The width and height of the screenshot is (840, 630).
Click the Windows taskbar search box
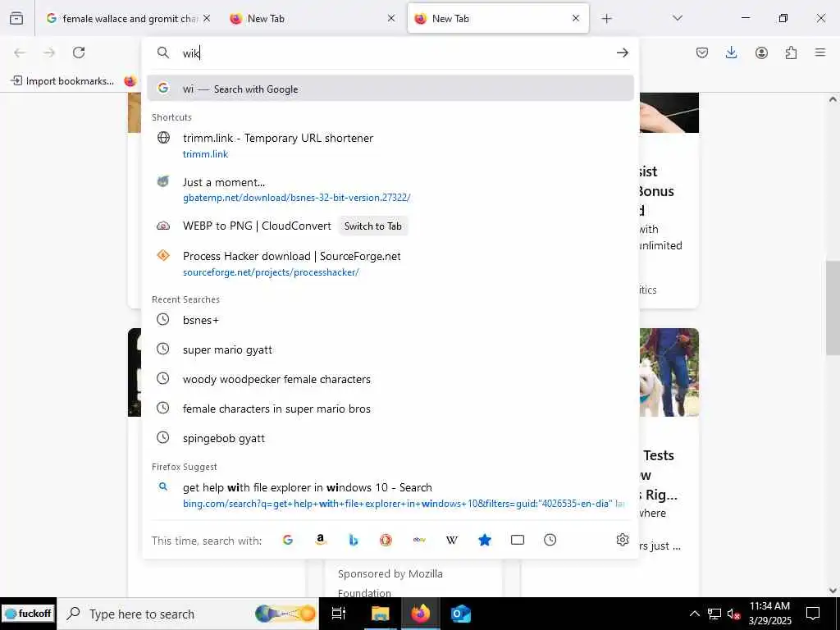188,614
